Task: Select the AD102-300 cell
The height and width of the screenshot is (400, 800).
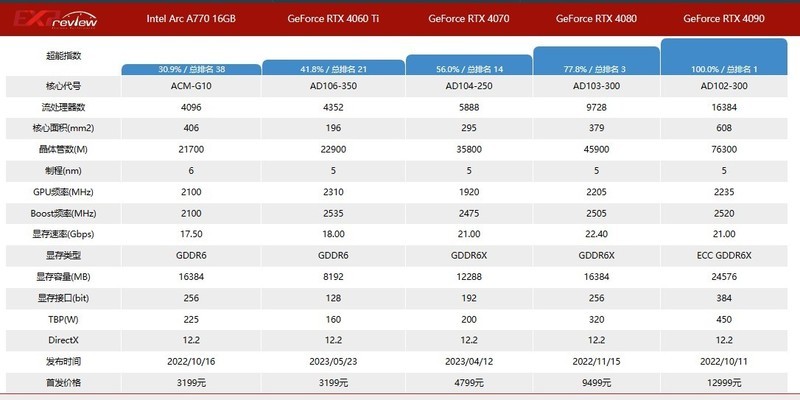Action: click(x=724, y=86)
